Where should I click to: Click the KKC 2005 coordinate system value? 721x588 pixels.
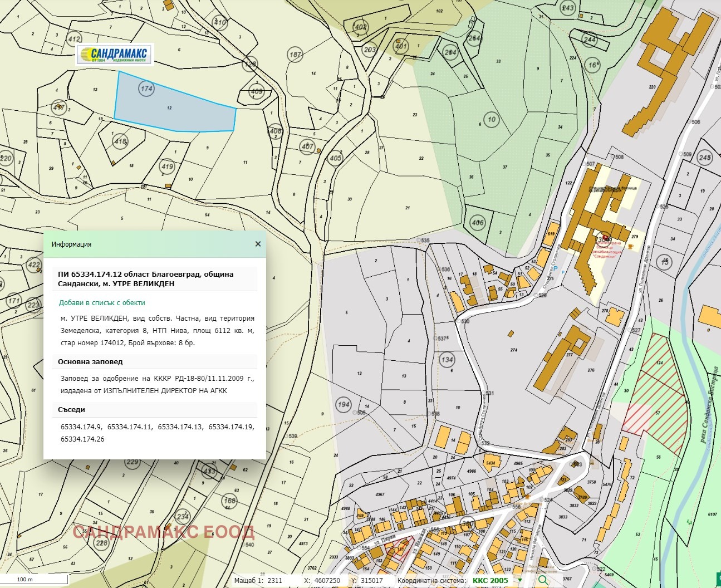click(x=490, y=580)
